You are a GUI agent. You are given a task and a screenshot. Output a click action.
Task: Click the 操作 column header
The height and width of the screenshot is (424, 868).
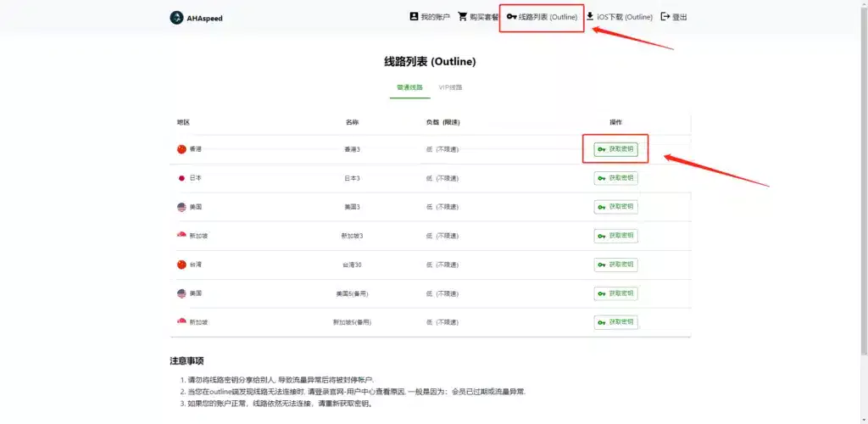[615, 122]
